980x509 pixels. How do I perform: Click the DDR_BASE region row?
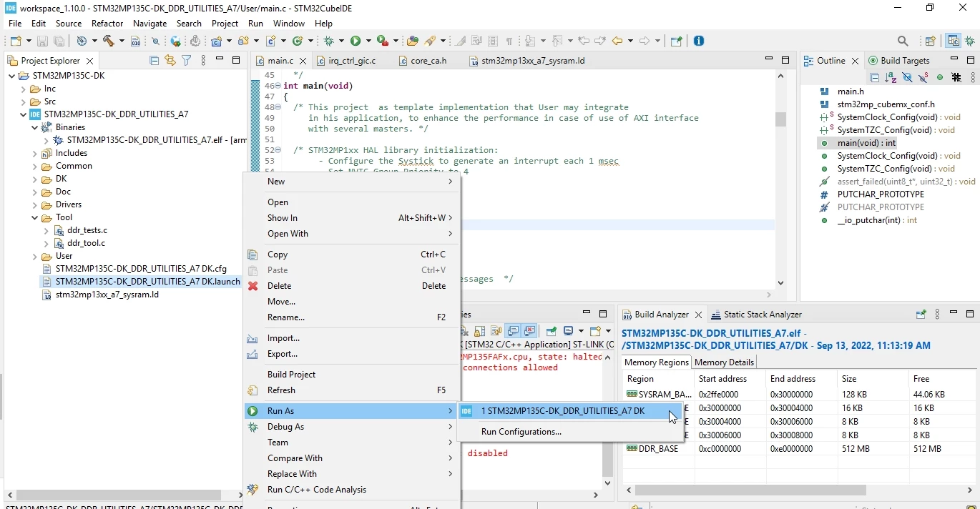(799, 449)
